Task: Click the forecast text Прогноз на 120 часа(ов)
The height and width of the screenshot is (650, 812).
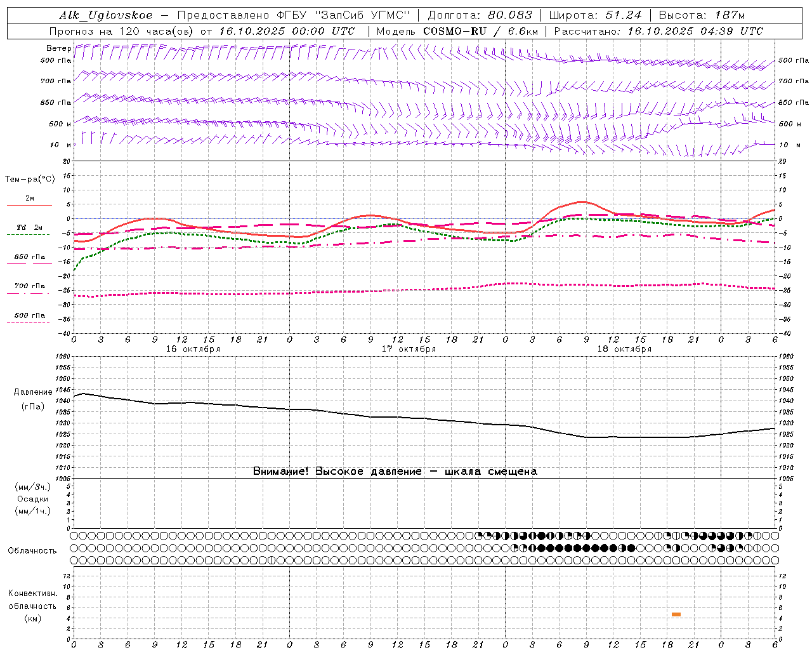Action: [x=122, y=31]
